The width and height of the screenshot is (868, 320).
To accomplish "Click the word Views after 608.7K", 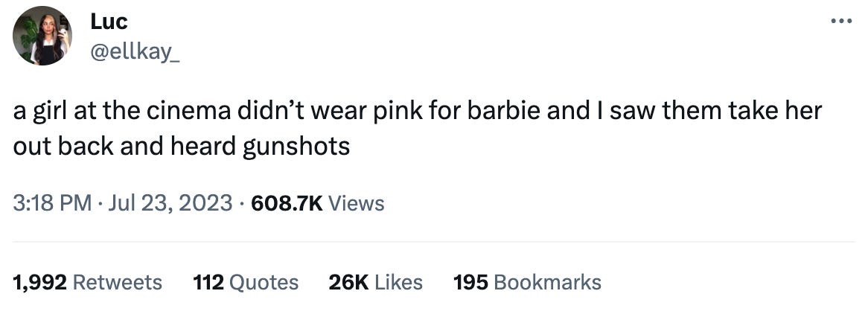I will 356,203.
